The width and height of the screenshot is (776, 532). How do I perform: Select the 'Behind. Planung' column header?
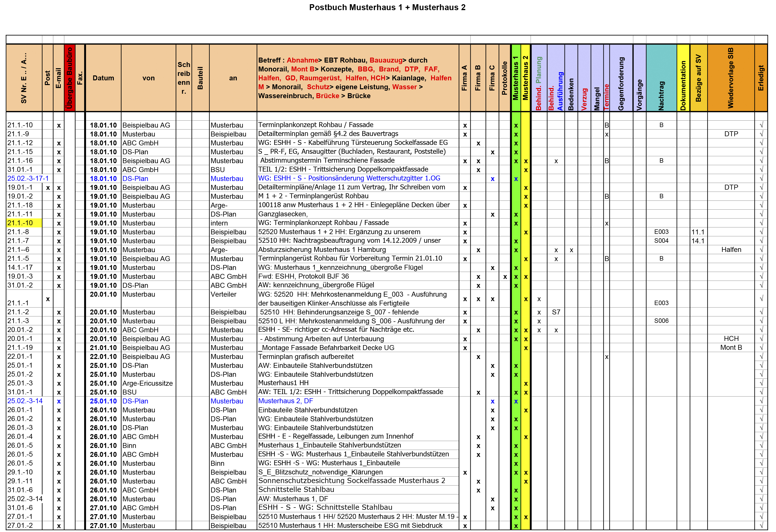pos(539,78)
